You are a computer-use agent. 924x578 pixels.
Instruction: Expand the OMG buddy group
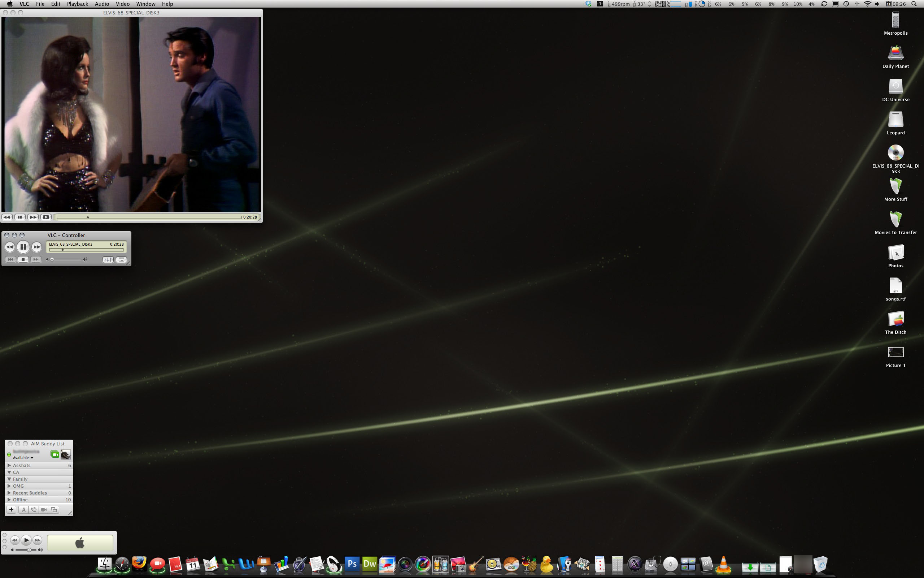9,486
